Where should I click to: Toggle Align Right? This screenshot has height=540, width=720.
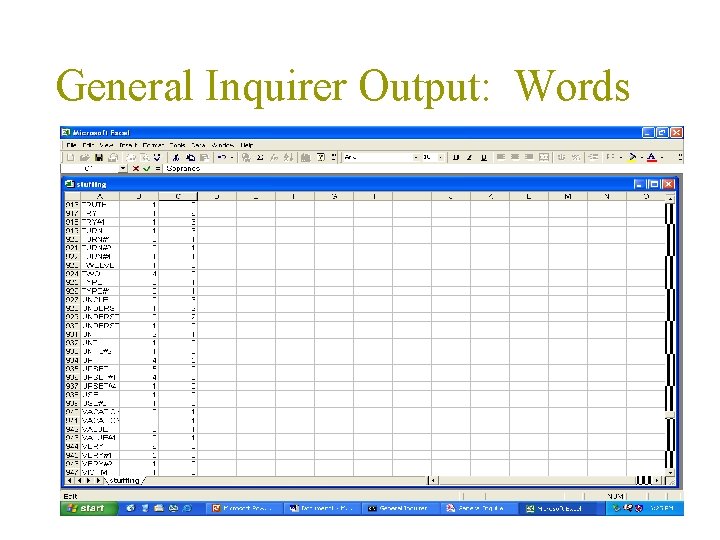tap(529, 158)
